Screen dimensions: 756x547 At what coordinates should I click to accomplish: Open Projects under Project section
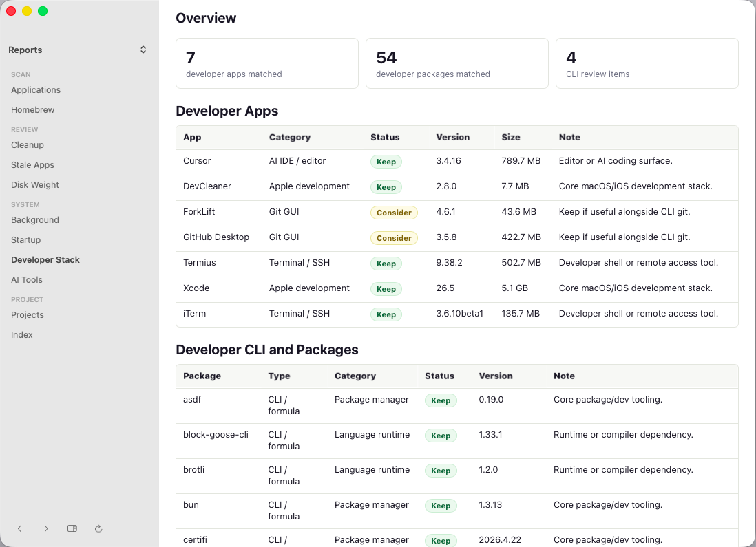[28, 315]
